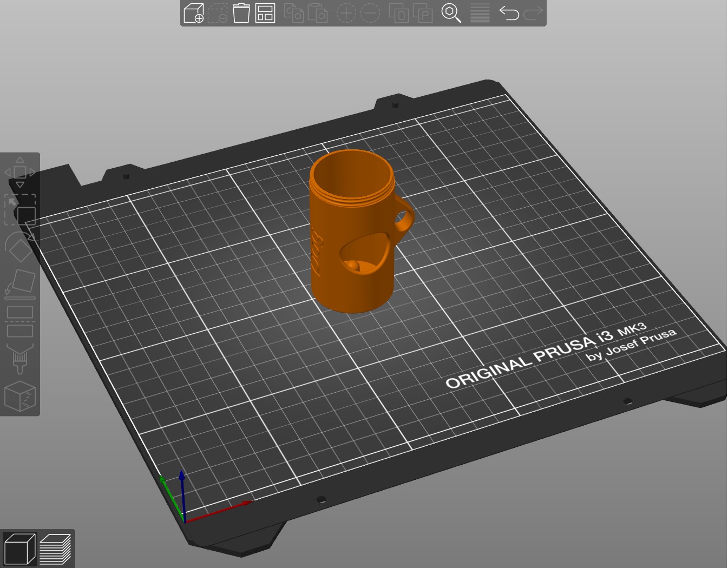The image size is (728, 568).
Task: Open the Search magnifier tool
Action: (451, 13)
